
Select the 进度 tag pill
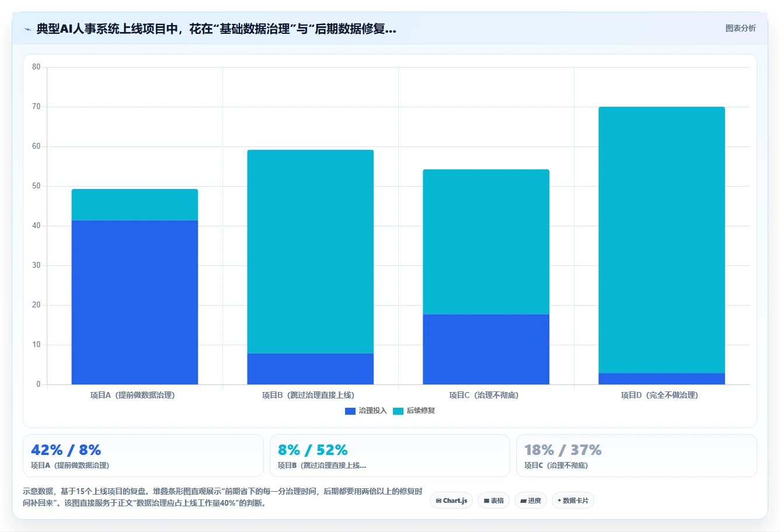pyautogui.click(x=531, y=501)
